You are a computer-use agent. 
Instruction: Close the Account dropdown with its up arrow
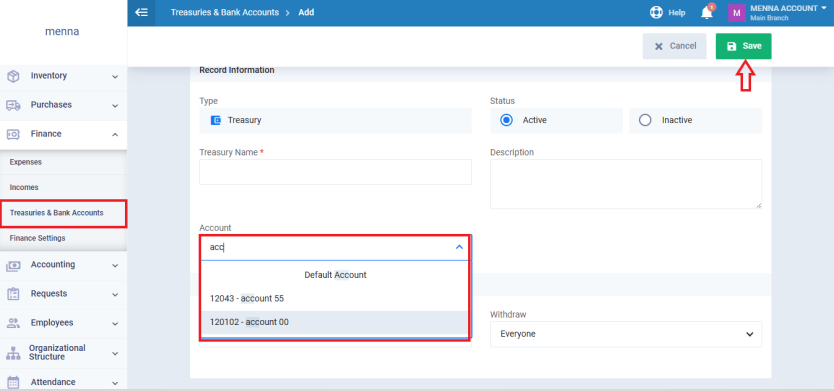459,247
